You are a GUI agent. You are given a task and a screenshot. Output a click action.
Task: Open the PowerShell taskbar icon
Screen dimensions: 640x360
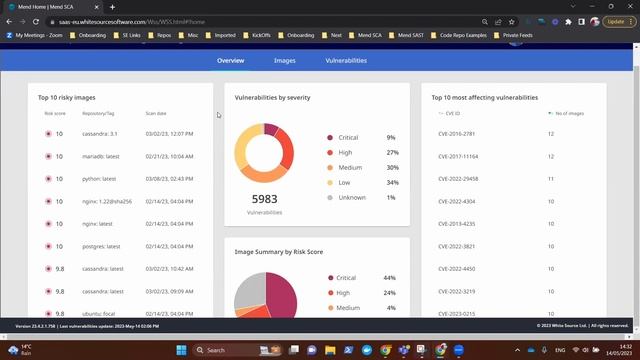click(x=348, y=350)
